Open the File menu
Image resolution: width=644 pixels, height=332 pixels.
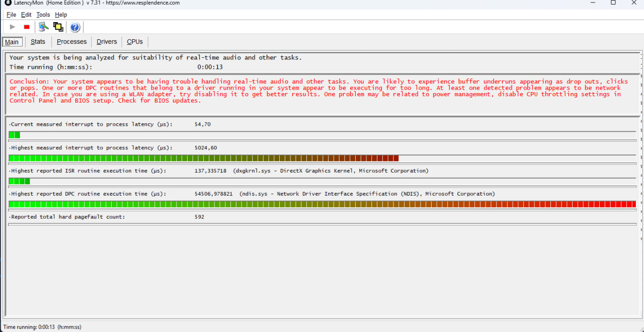pyautogui.click(x=11, y=15)
